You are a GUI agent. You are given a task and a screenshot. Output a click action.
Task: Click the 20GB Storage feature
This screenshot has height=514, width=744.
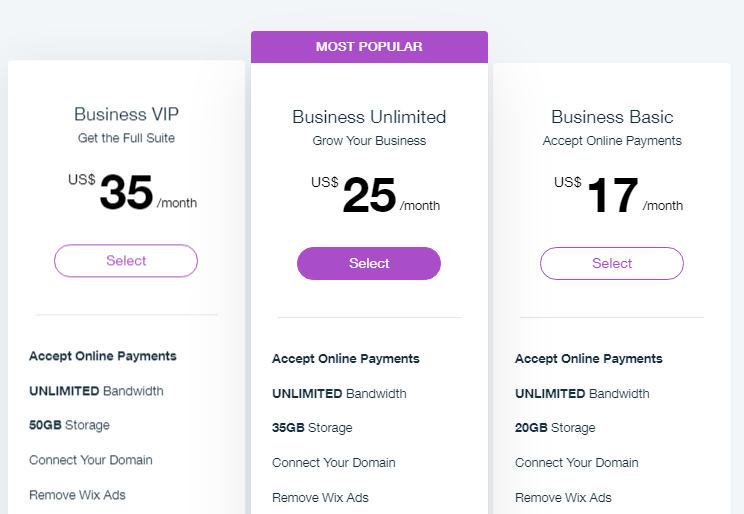coord(555,428)
